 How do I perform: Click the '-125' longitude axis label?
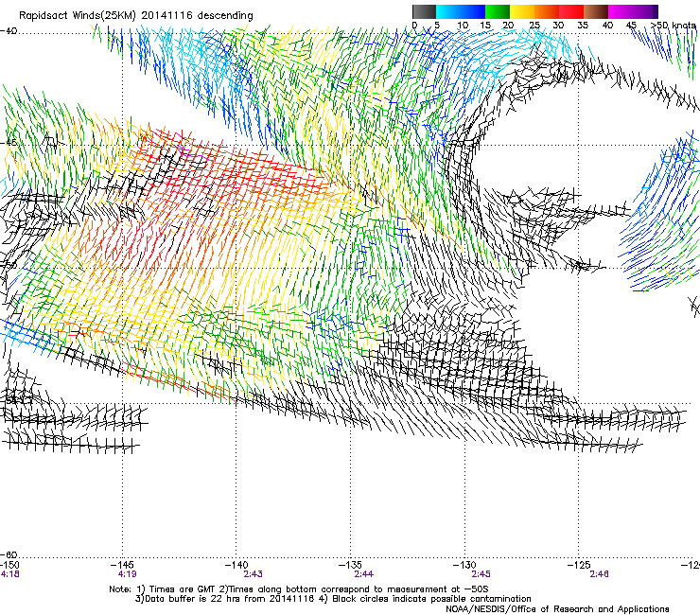coord(579,565)
